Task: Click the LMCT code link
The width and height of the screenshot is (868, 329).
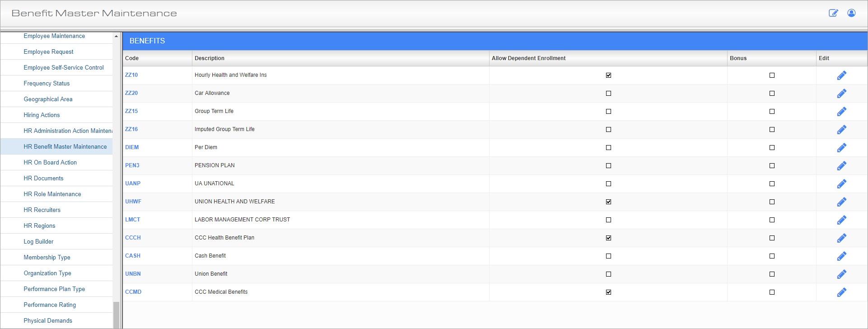Action: click(x=133, y=220)
